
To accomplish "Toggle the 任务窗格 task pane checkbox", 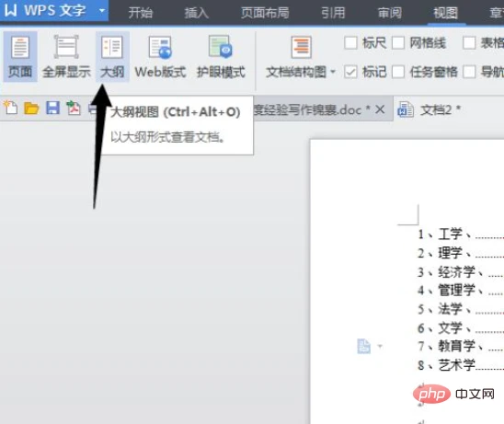I will click(x=398, y=72).
